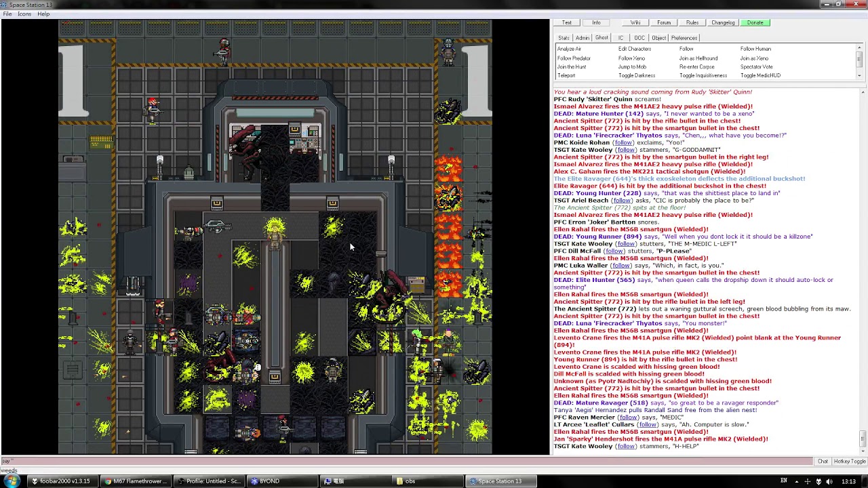Image resolution: width=868 pixels, height=488 pixels.
Task: Click the Hotkey Toggle button
Action: point(850,462)
